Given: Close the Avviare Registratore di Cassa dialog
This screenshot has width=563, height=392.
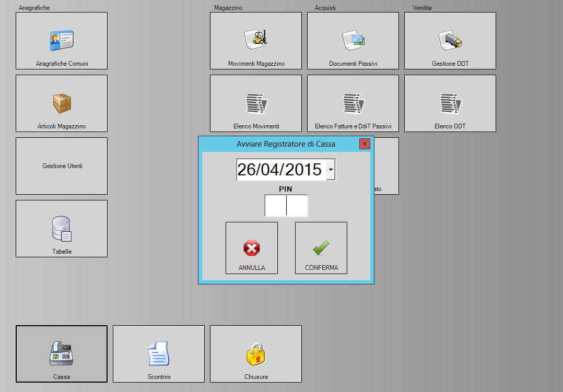Looking at the screenshot, I should point(365,144).
